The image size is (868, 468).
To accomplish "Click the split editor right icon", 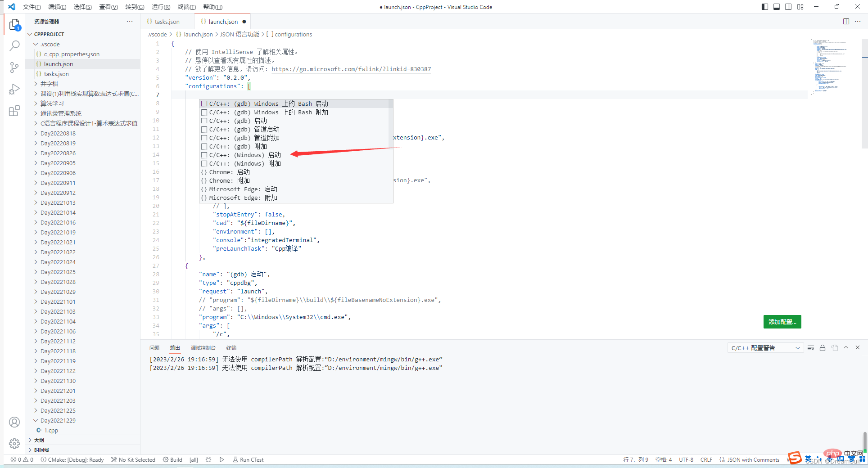I will click(846, 22).
